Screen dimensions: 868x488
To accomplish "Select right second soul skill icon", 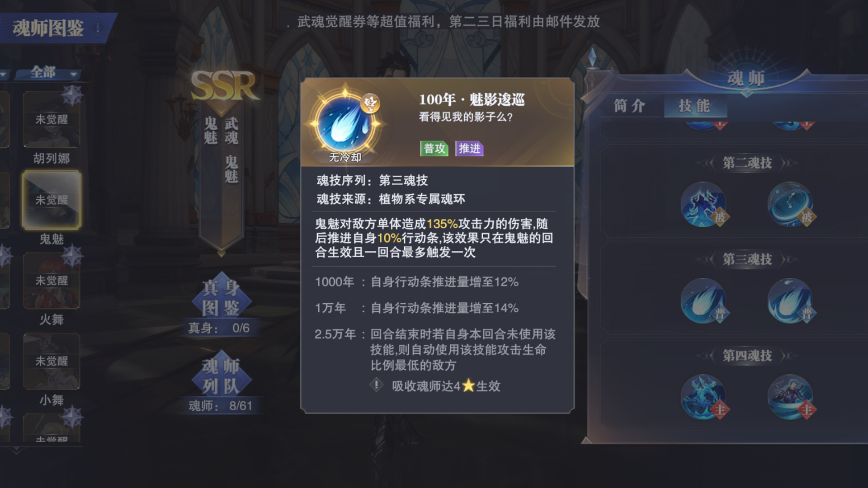I will [x=790, y=205].
